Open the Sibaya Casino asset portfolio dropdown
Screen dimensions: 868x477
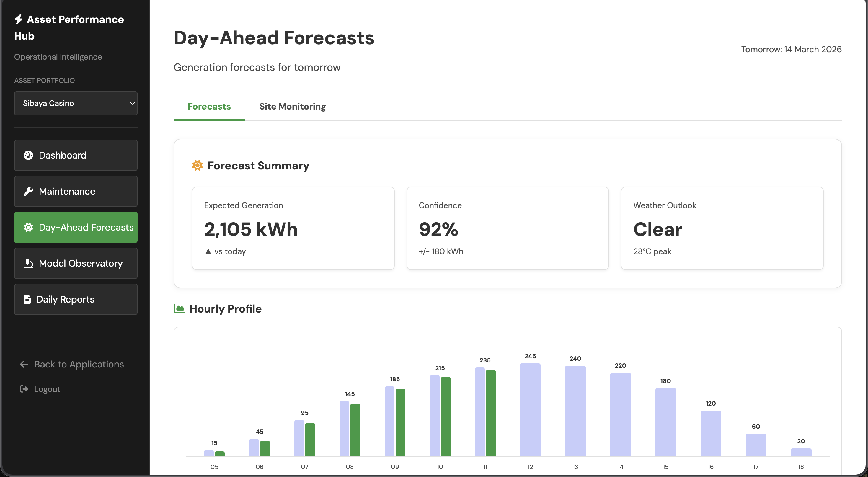tap(76, 103)
